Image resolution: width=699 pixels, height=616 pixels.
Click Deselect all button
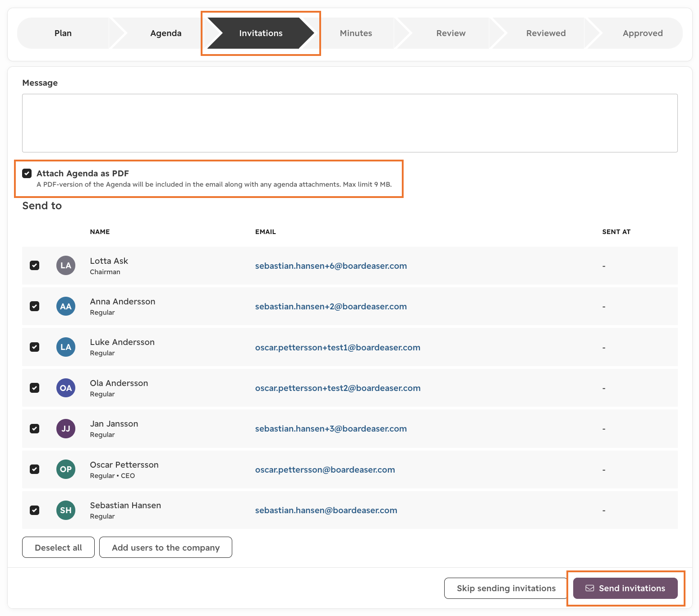pos(58,547)
